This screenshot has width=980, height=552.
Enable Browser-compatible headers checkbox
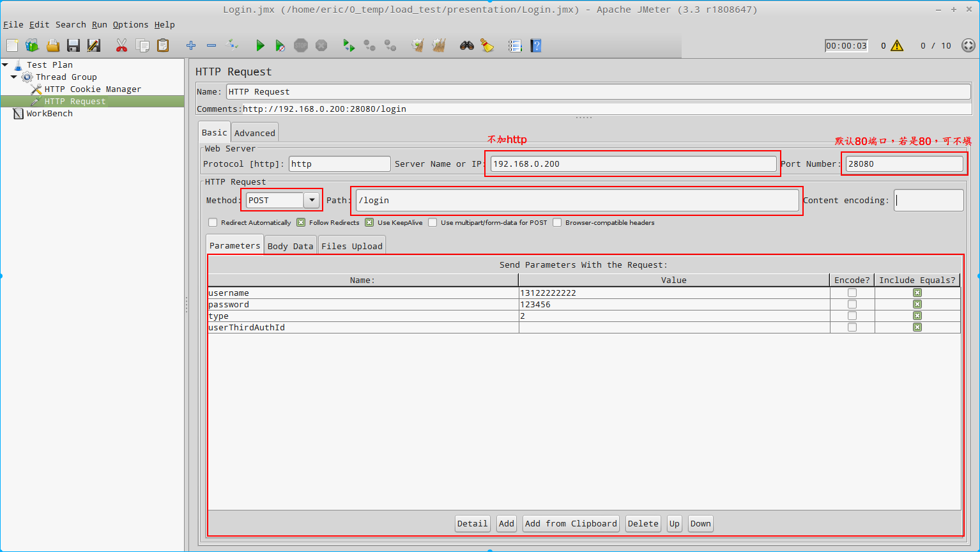point(557,222)
